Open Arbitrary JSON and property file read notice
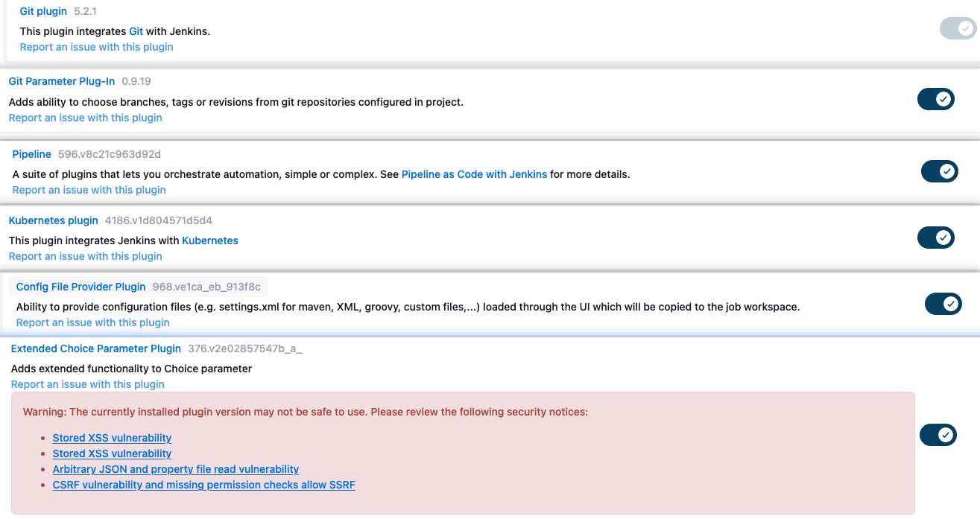980x519 pixels. 176,469
